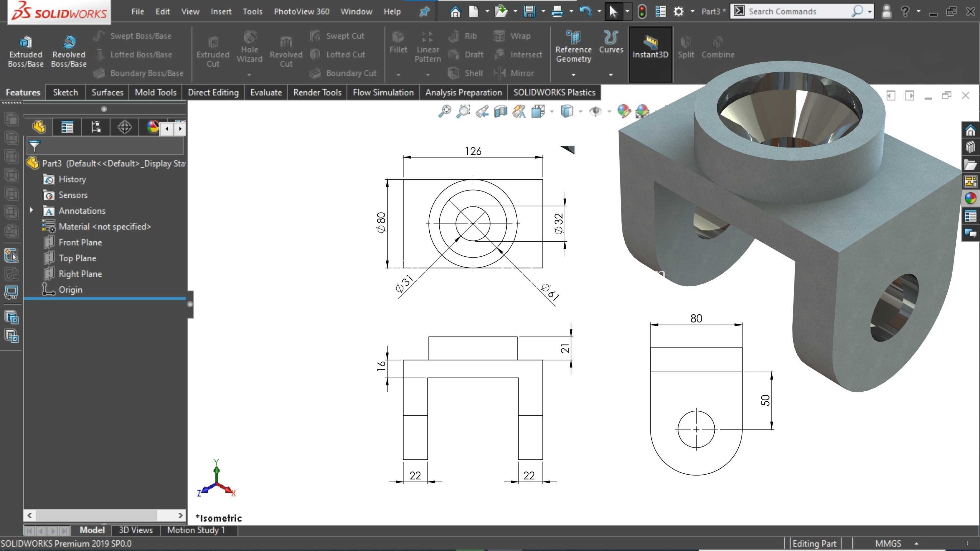
Task: Expand the Annotations tree node
Action: tap(31, 210)
